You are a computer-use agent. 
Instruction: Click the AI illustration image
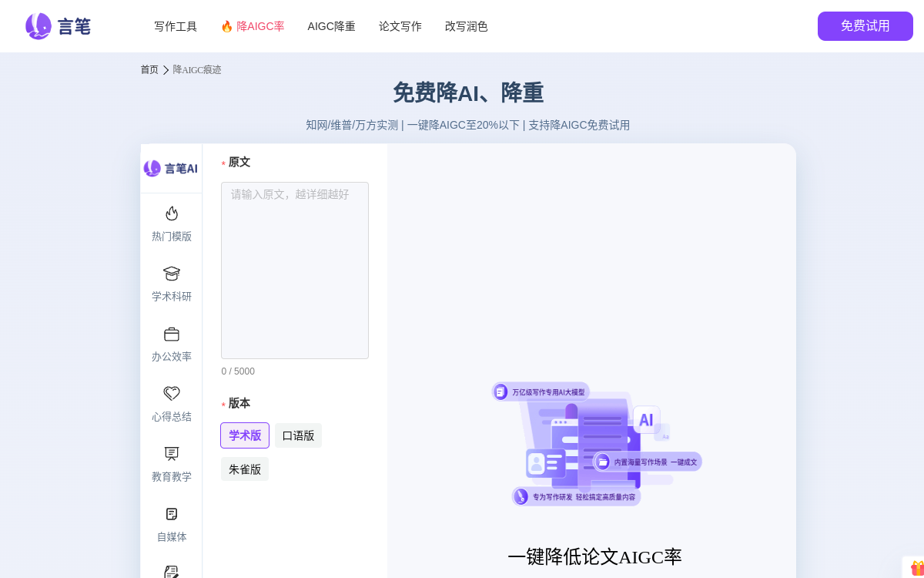pyautogui.click(x=597, y=445)
